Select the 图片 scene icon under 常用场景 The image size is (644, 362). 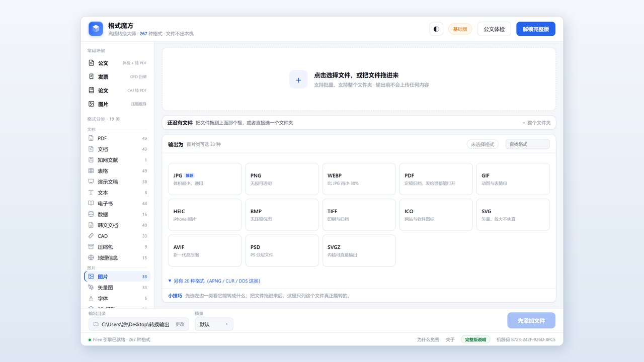(x=91, y=104)
